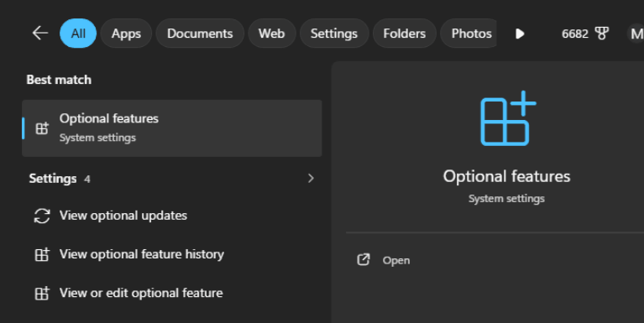Open View or edit optional feature
The height and width of the screenshot is (323, 644).
[x=141, y=293]
